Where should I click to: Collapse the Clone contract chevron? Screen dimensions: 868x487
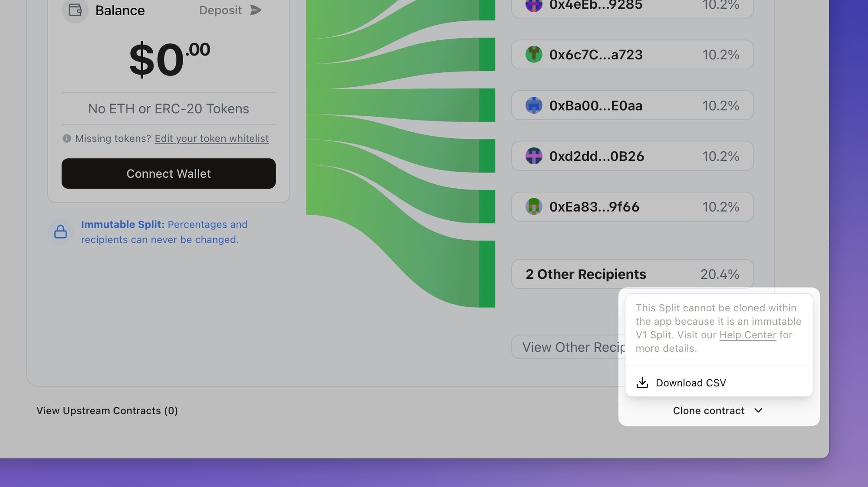(758, 411)
